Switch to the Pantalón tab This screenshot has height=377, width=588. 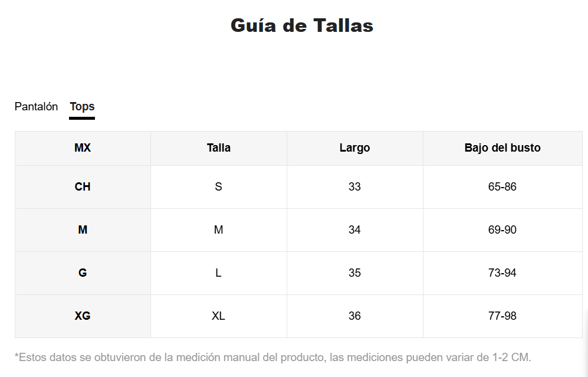[36, 107]
